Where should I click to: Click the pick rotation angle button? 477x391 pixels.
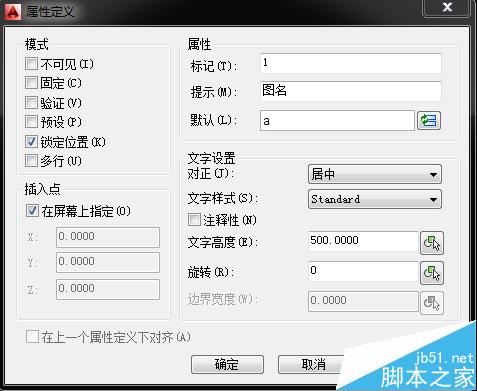(432, 273)
